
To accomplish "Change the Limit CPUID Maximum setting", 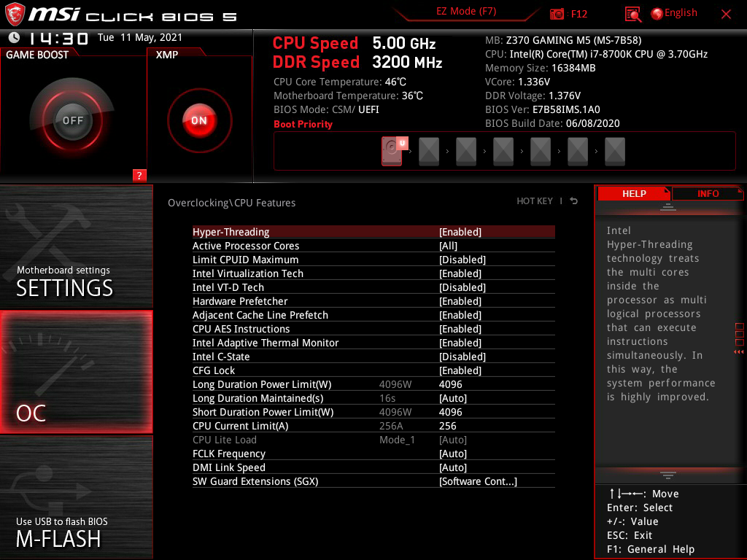I will point(373,260).
